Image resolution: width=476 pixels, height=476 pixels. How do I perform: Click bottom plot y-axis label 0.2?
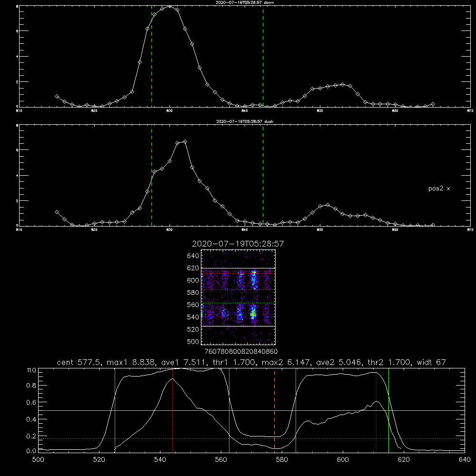(31, 436)
